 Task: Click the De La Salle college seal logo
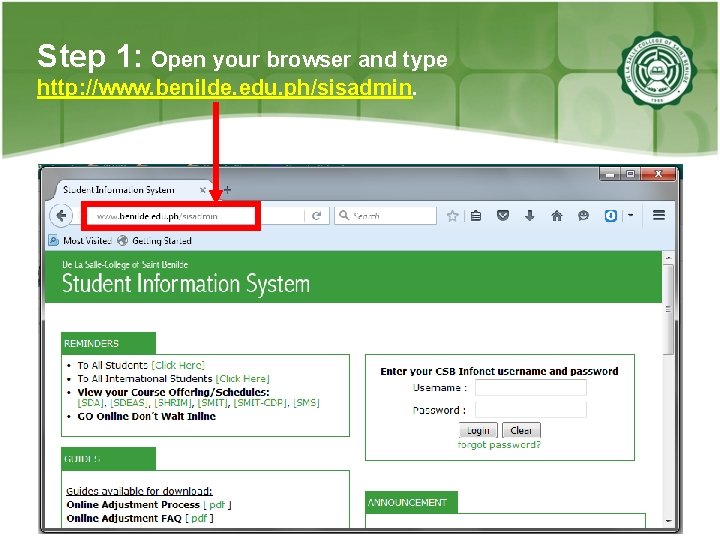tap(657, 70)
